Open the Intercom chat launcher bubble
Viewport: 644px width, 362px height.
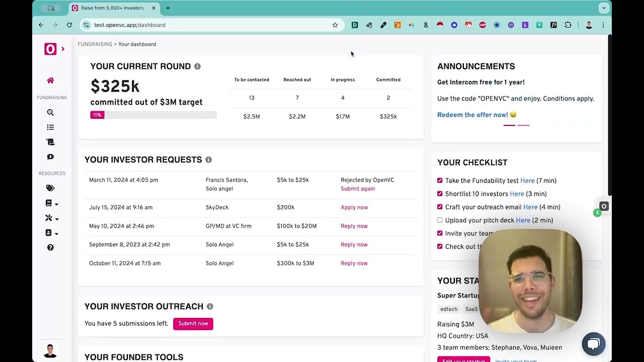[x=594, y=344]
